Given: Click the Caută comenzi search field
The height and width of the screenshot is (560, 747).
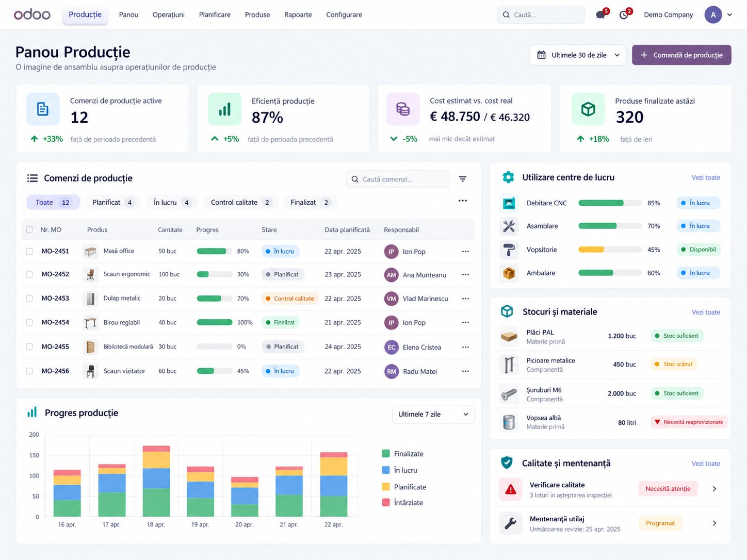Looking at the screenshot, I should [397, 179].
